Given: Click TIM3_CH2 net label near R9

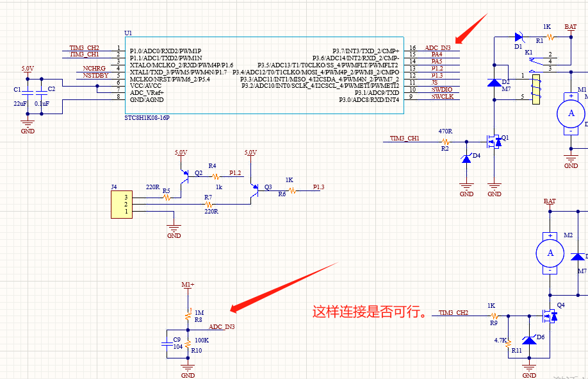Looking at the screenshot, I should [453, 312].
